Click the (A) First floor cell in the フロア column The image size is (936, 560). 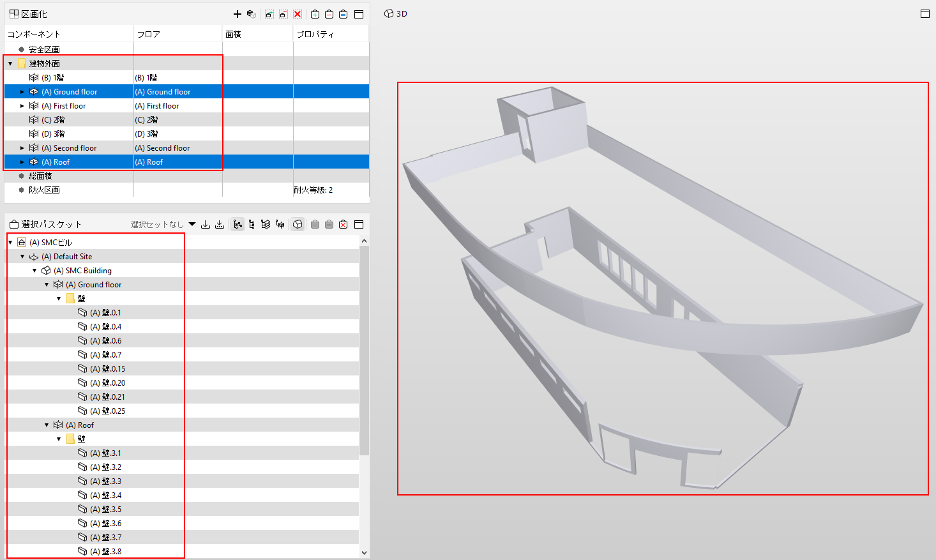[178, 106]
